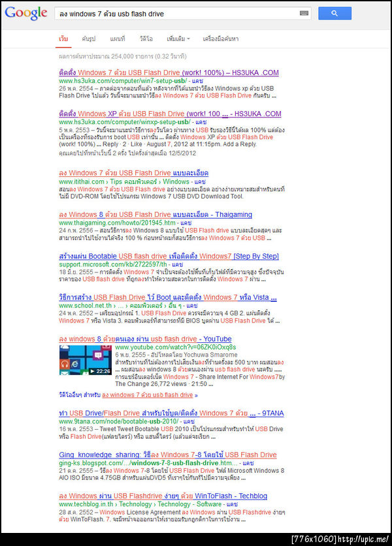Click www.youtube.com/watch URL text
The image size is (392, 546).
click(x=176, y=347)
